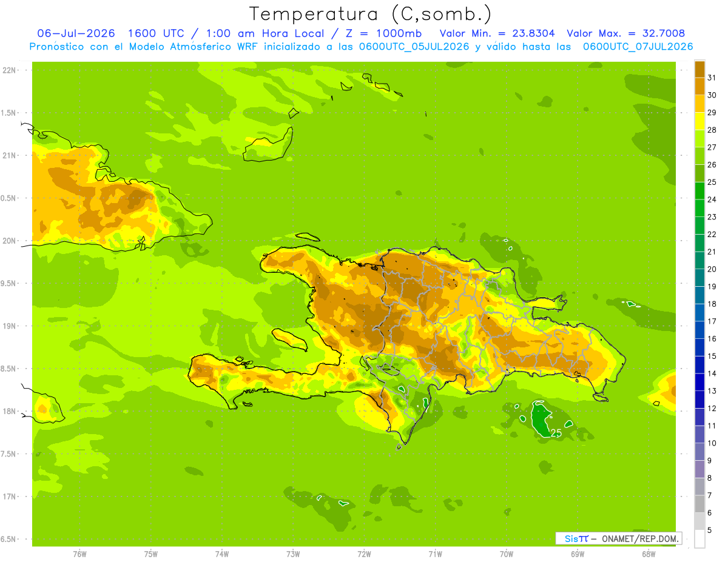This screenshot has width=728, height=562.
Task: Click the '70W' longitude axis label
Action: (x=507, y=554)
